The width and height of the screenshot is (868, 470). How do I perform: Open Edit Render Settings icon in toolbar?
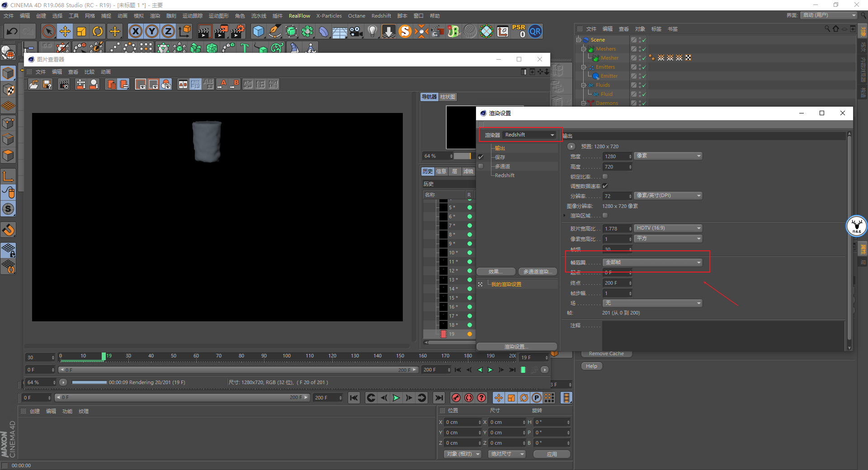(x=238, y=31)
